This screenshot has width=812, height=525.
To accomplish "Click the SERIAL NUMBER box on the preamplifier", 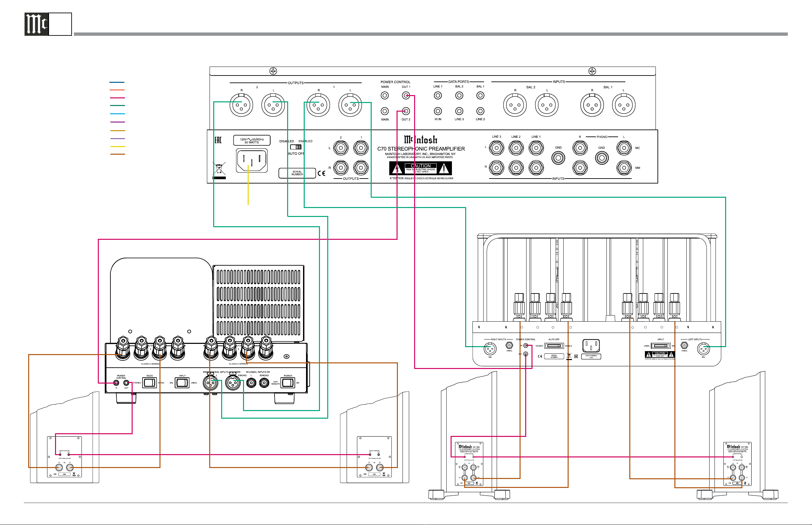I will tap(297, 173).
